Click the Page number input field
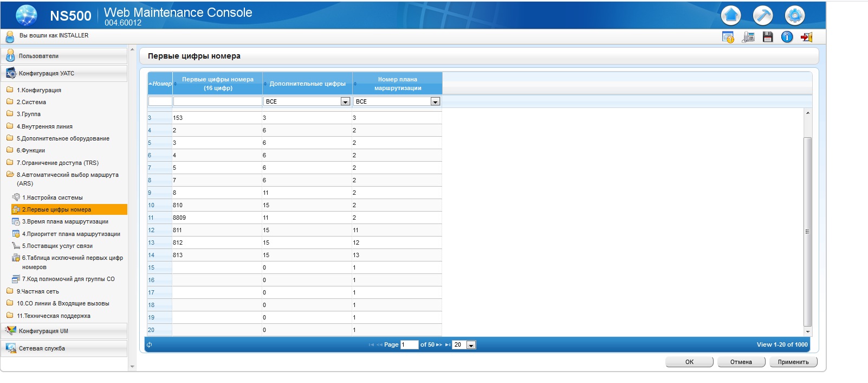Screen dimensions: 868x383 coord(409,345)
